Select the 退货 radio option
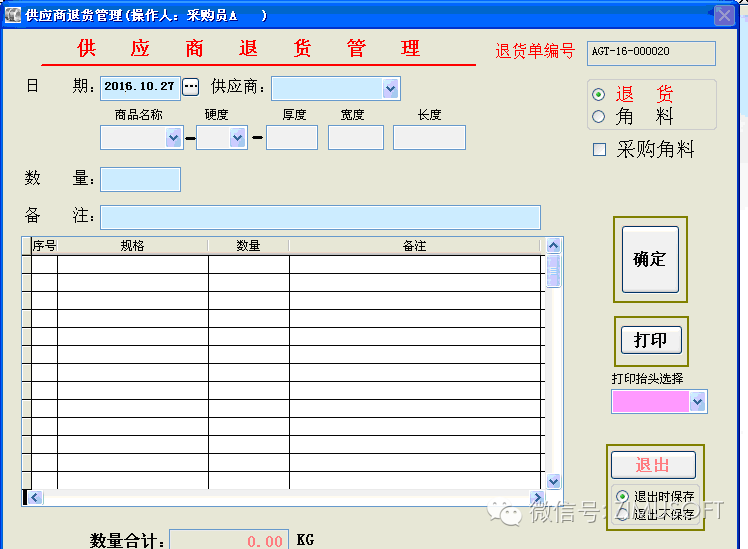 click(599, 94)
